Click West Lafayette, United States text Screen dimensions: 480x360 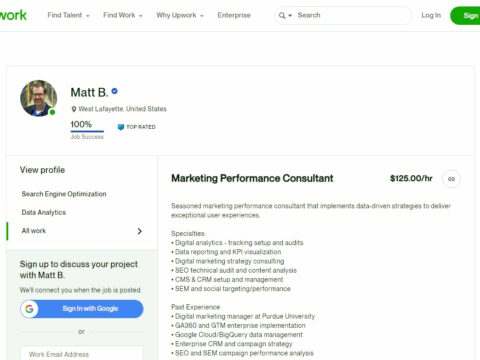122,109
